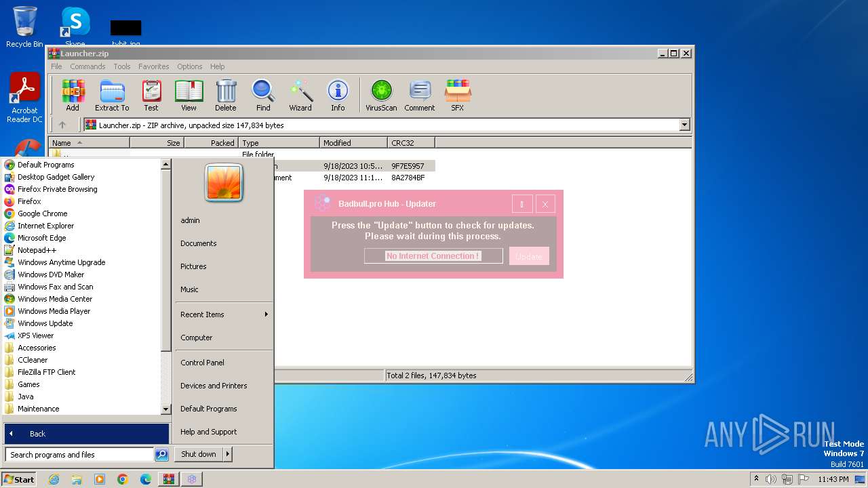
Task: Click the admin user picture
Action: (x=224, y=182)
